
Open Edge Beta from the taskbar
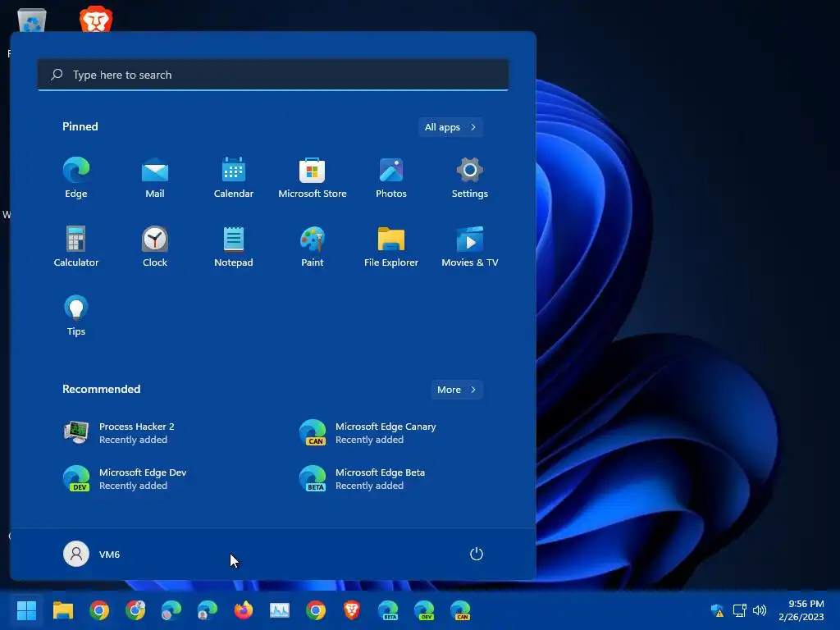388,610
